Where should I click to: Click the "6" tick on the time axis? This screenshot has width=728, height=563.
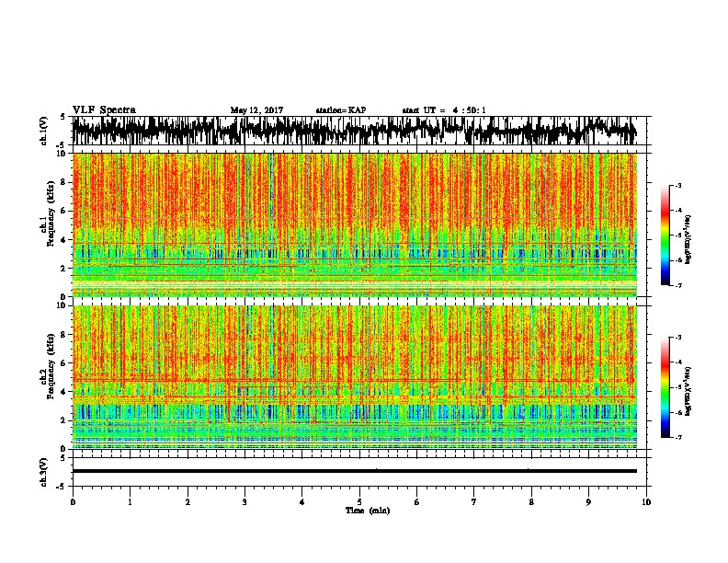pyautogui.click(x=417, y=502)
